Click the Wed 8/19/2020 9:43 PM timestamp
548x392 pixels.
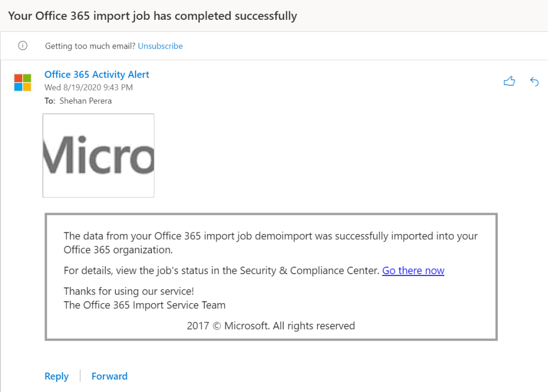click(88, 87)
